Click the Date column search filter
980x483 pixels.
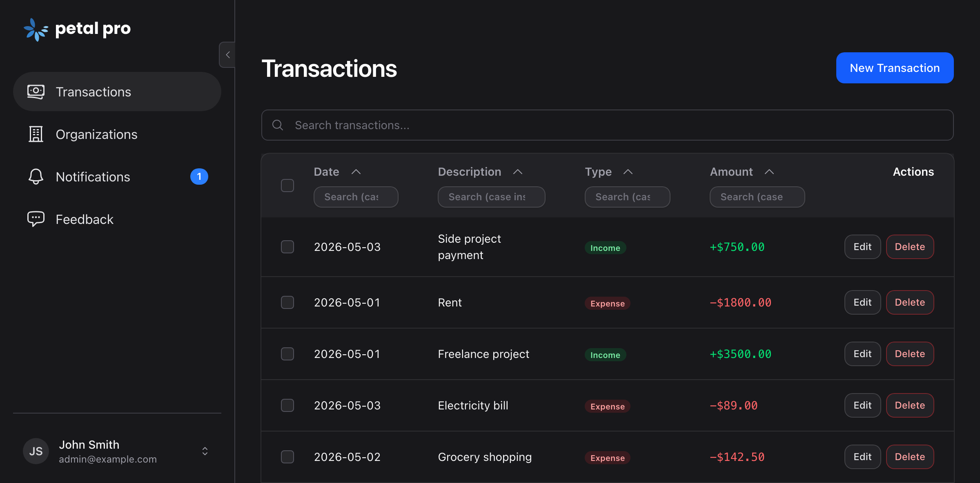356,197
